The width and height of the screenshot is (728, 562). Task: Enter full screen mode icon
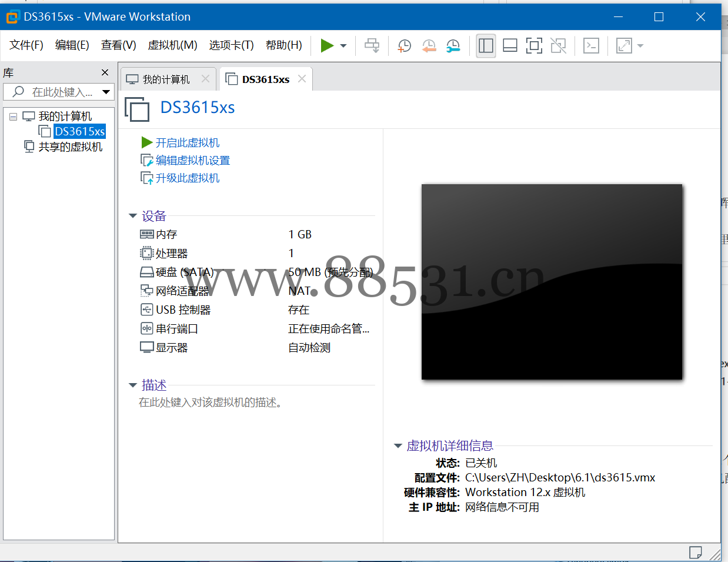(x=534, y=45)
